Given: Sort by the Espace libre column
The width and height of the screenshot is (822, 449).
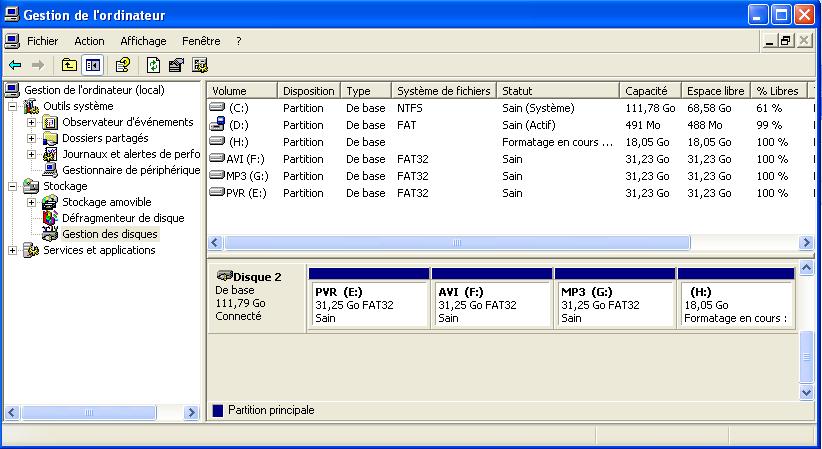Looking at the screenshot, I should point(716,91).
